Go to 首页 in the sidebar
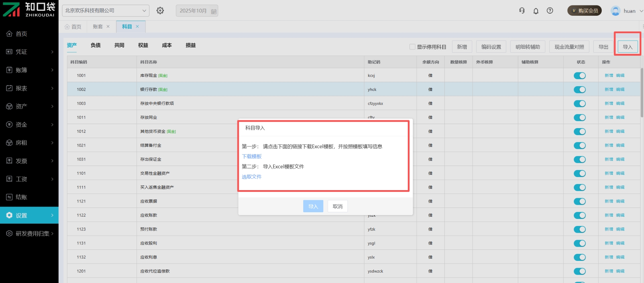The width and height of the screenshot is (644, 283). (21, 34)
